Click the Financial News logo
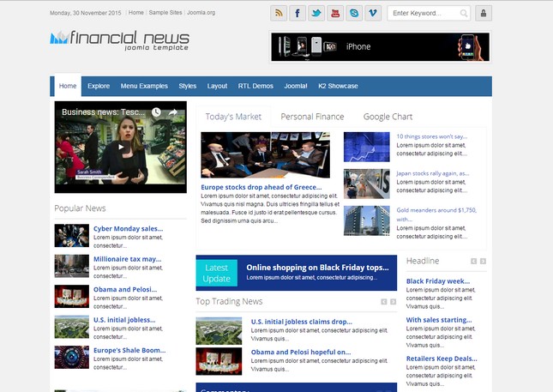 point(119,40)
